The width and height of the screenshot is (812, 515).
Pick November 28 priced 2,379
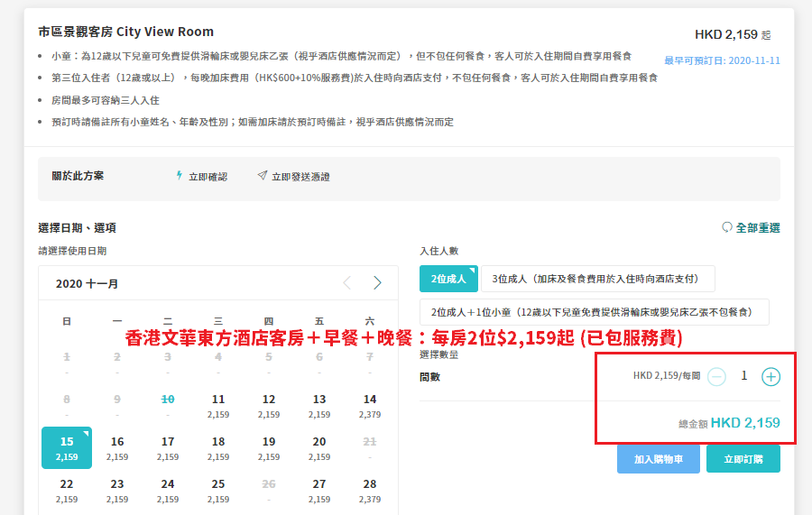(x=370, y=491)
